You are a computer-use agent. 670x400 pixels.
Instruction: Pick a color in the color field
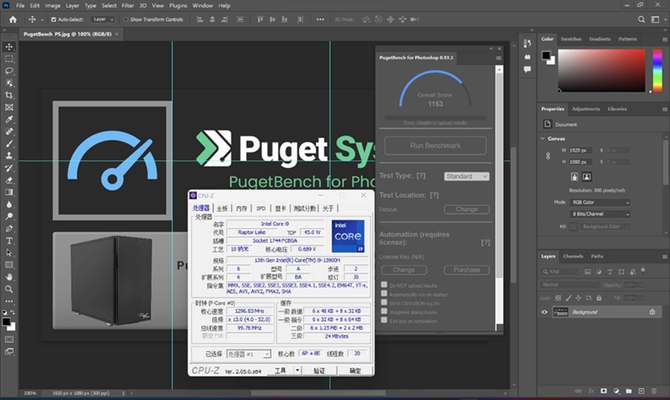click(x=601, y=70)
